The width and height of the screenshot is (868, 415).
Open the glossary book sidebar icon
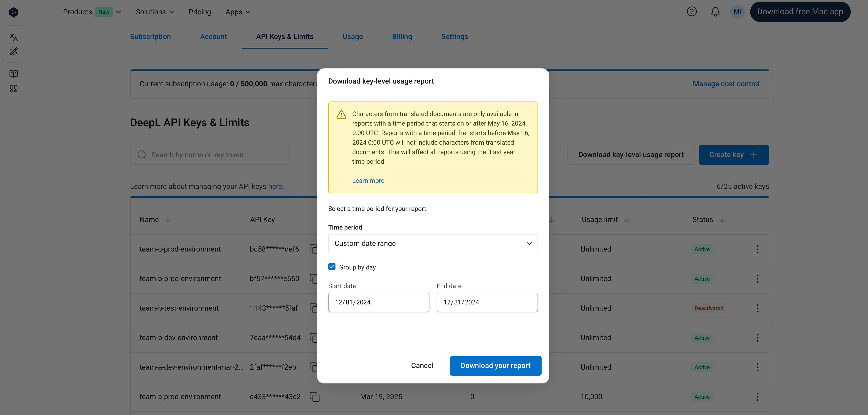pos(13,74)
